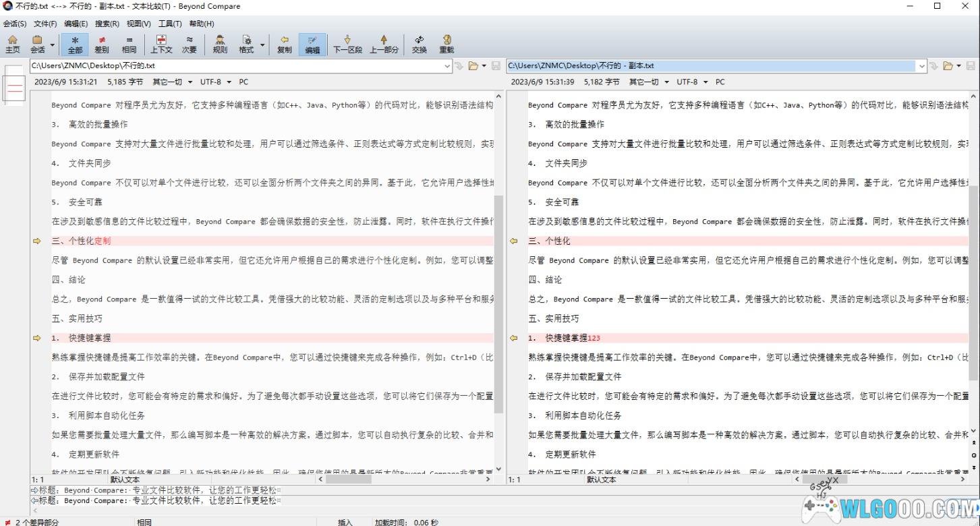
Task: Click the 规则 (Rules) toolbar icon
Action: (220, 44)
